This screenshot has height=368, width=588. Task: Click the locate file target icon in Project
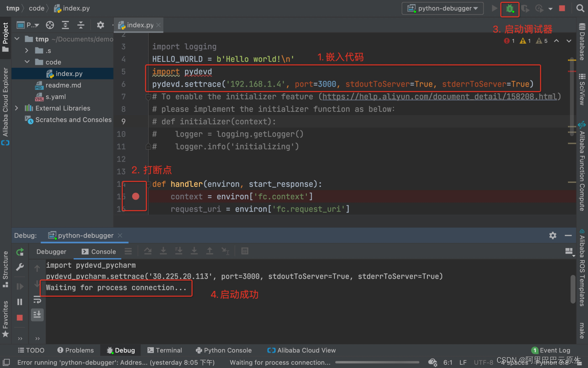click(x=50, y=25)
